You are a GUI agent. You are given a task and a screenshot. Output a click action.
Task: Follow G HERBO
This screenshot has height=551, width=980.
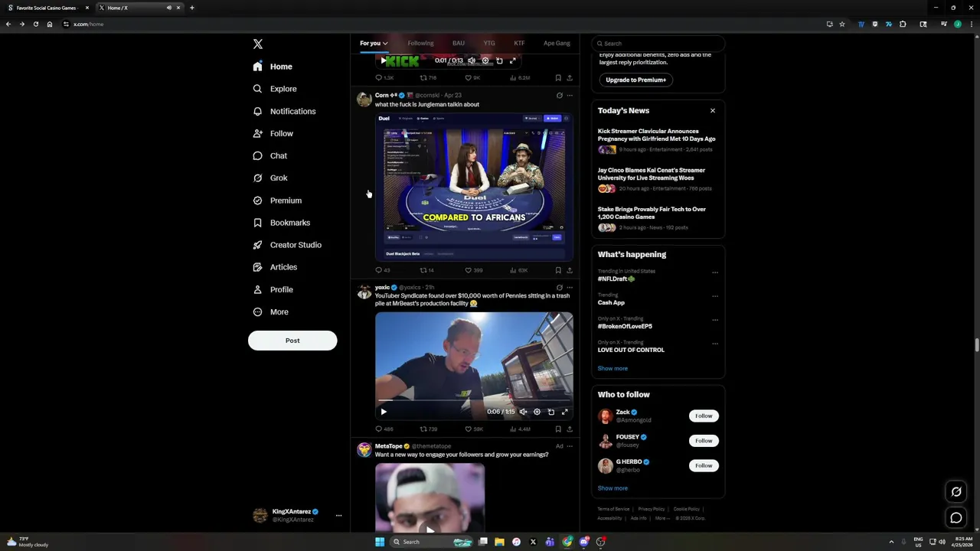tap(704, 465)
